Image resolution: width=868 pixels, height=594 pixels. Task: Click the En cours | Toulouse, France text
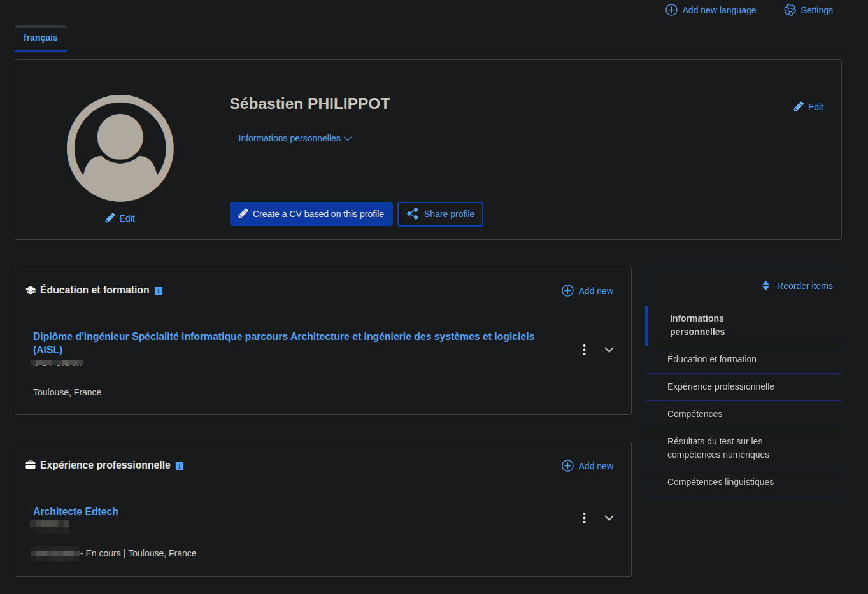click(141, 553)
